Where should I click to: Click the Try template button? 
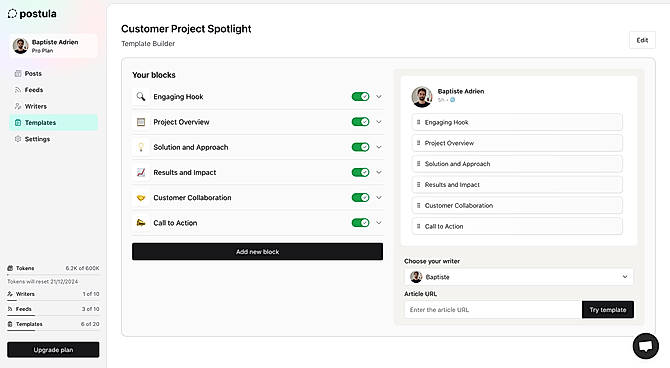pyautogui.click(x=608, y=309)
